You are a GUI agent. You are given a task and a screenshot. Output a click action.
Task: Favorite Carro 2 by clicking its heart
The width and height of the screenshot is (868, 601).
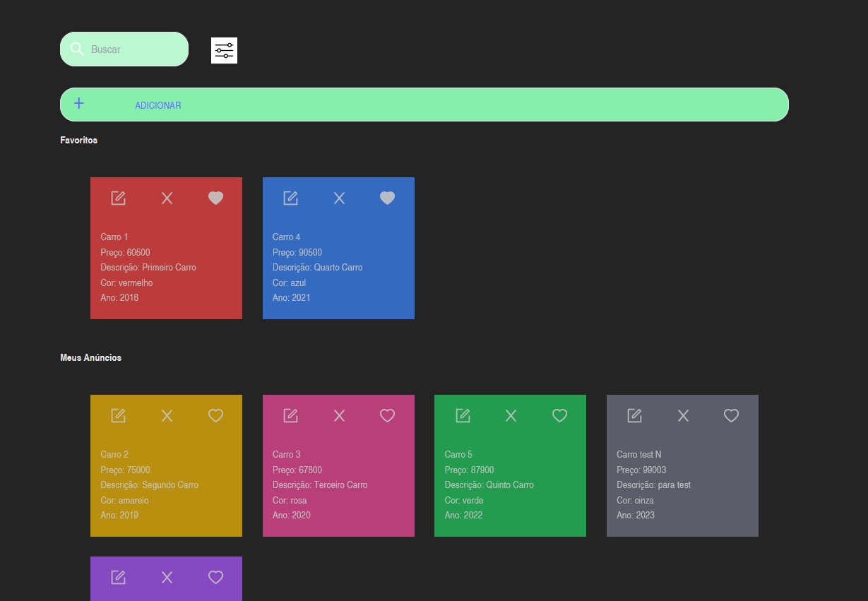point(215,415)
